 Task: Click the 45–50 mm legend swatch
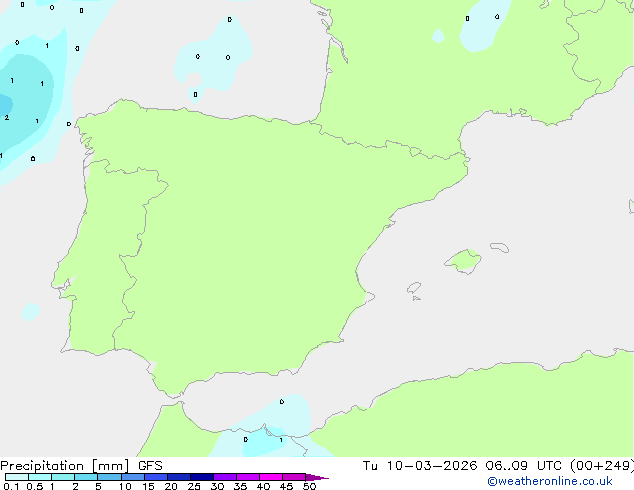click(x=294, y=477)
